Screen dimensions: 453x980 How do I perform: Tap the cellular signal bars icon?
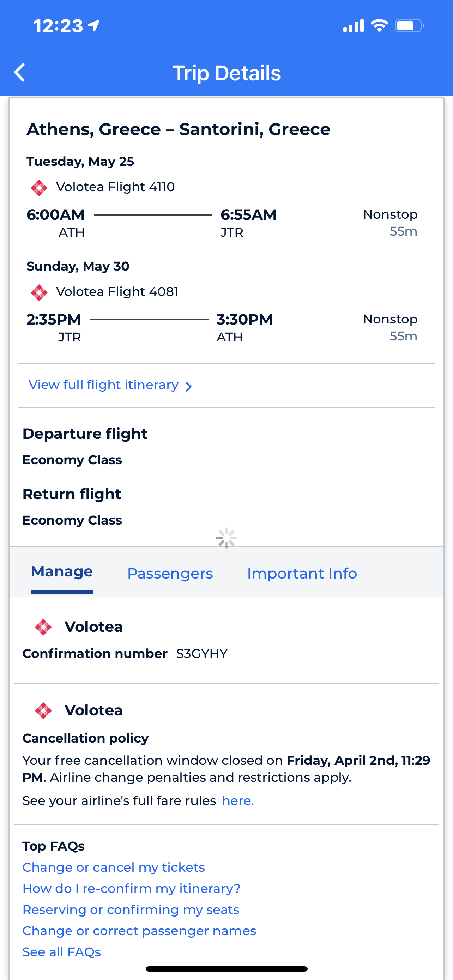click(x=354, y=26)
